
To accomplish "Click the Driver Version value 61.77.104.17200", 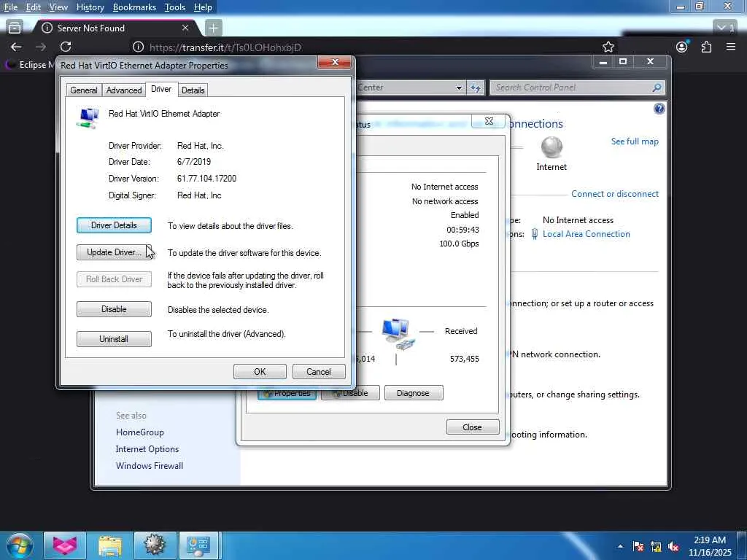I will point(206,179).
